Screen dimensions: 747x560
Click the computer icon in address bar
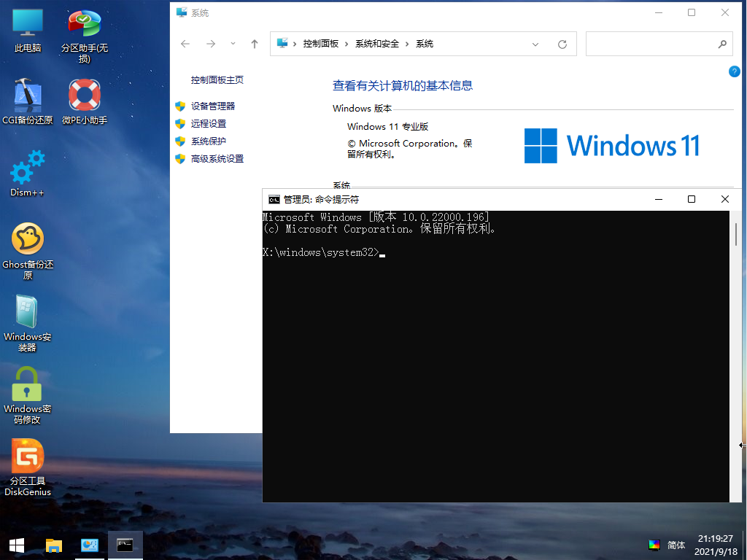pos(282,43)
